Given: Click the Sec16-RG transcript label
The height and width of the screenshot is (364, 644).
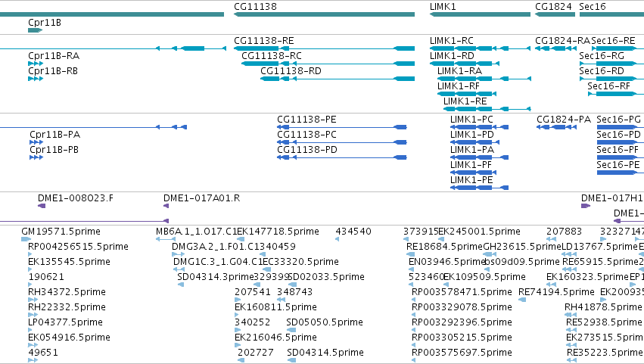Looking at the screenshot, I should tap(602, 56).
